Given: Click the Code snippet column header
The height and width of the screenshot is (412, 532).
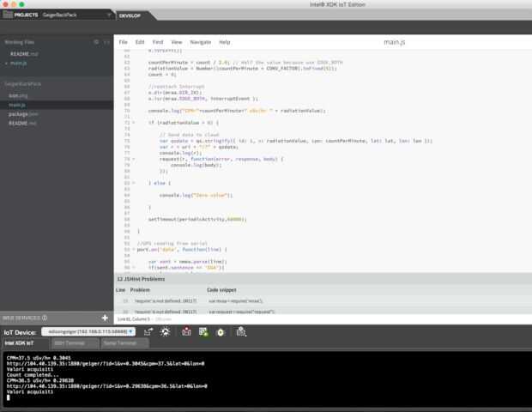Looking at the screenshot, I should (221, 290).
